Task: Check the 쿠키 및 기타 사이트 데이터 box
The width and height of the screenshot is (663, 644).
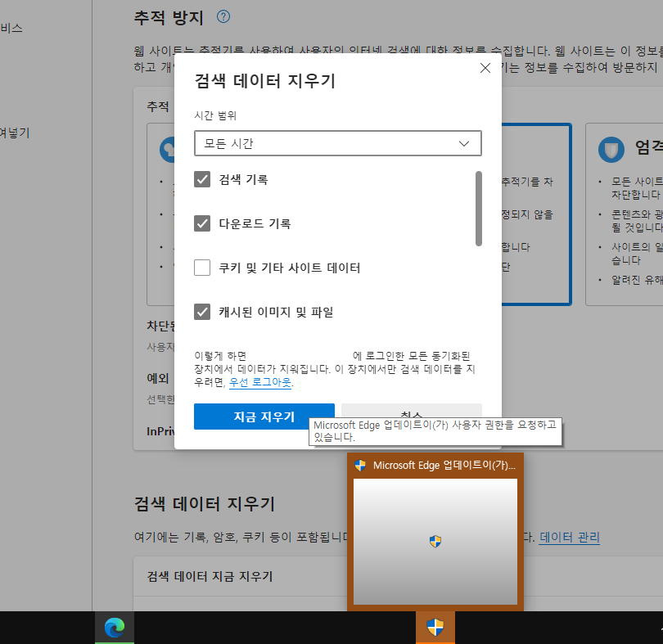Action: coord(202,268)
